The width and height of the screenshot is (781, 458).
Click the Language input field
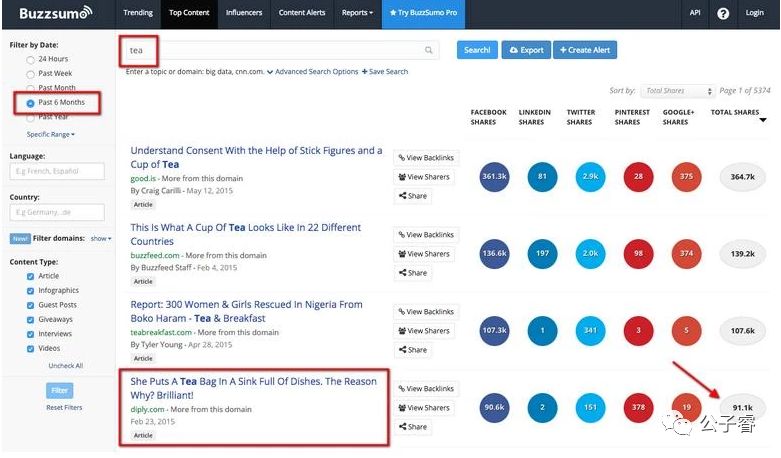(x=57, y=171)
